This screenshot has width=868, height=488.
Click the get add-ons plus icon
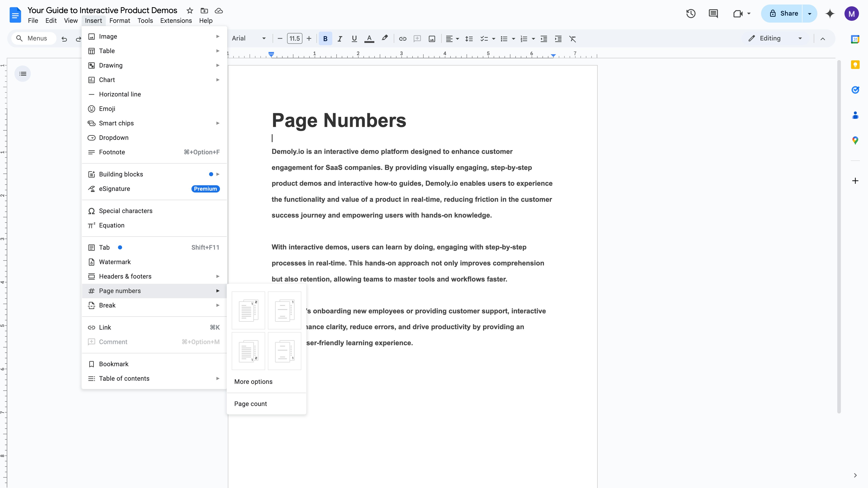(x=855, y=181)
